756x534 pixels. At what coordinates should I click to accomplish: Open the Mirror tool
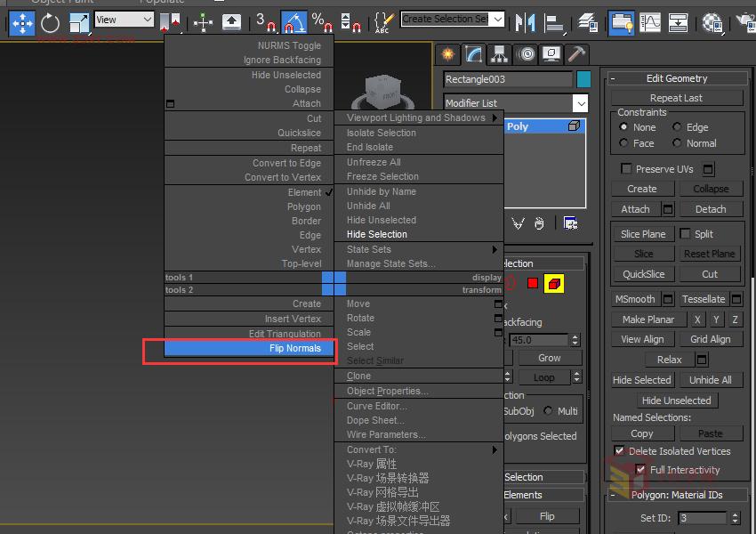(x=525, y=22)
